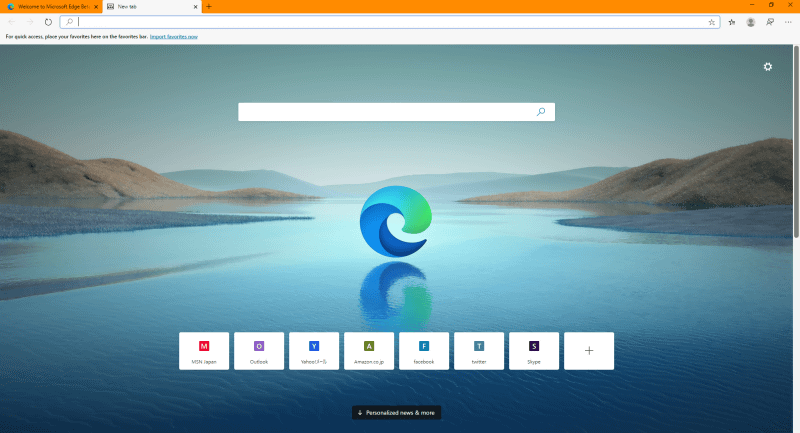Open page settings gear icon
This screenshot has width=800, height=433.
[x=767, y=67]
